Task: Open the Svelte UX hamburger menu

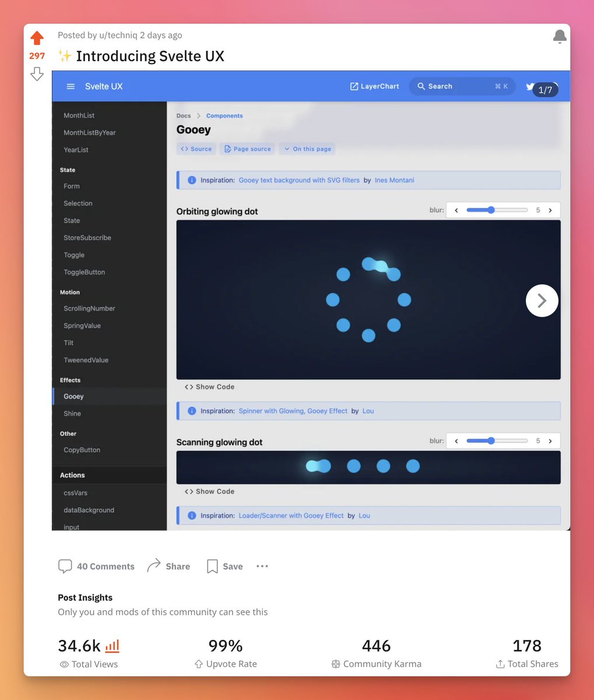Action: (x=71, y=86)
